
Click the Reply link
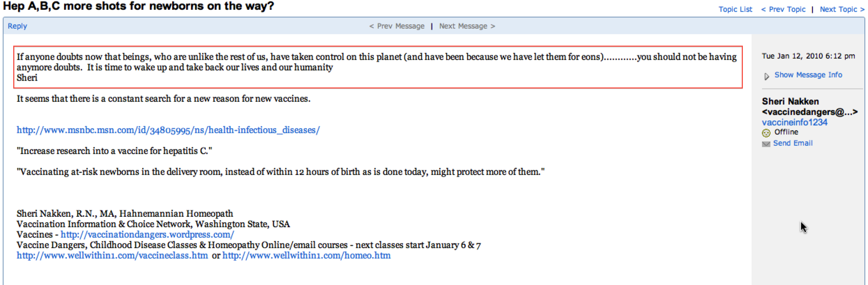17,26
